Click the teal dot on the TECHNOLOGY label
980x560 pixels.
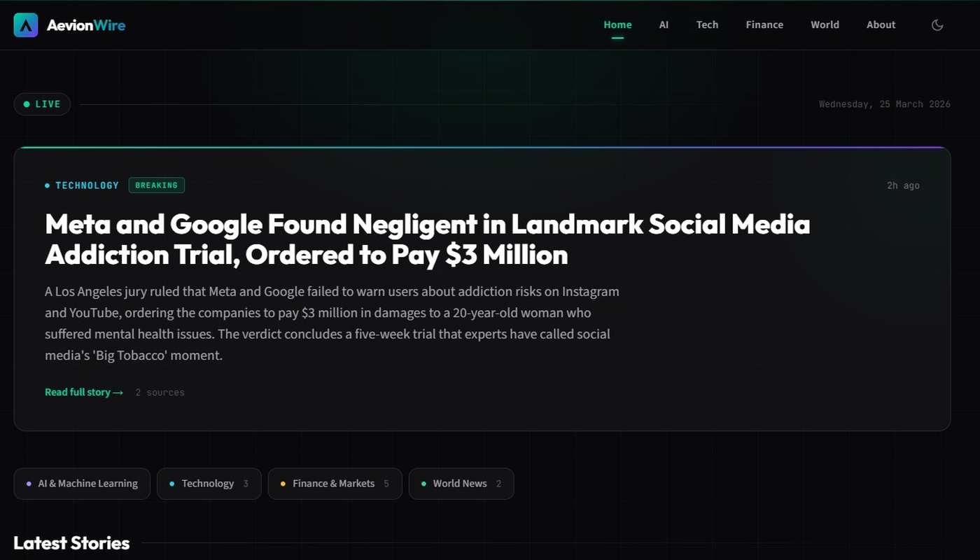(x=48, y=185)
